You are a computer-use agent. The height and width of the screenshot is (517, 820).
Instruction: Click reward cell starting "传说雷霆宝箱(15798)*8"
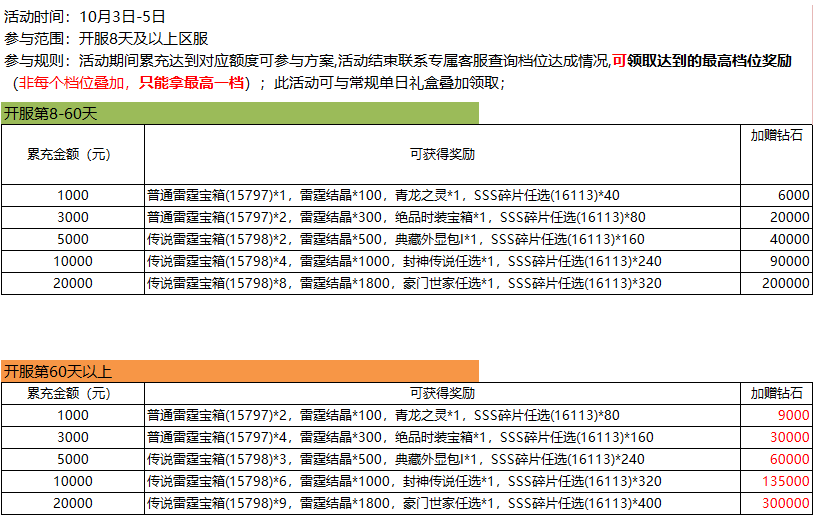[442, 284]
